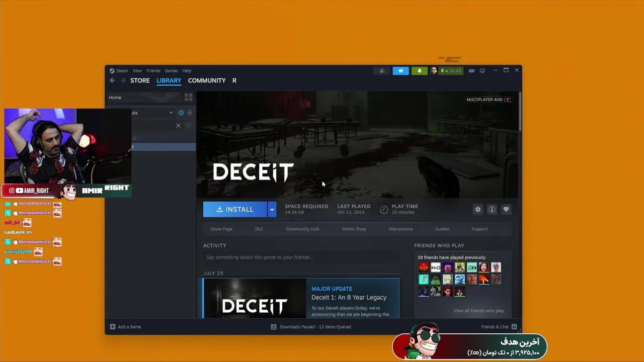View all friends who play

click(478, 311)
